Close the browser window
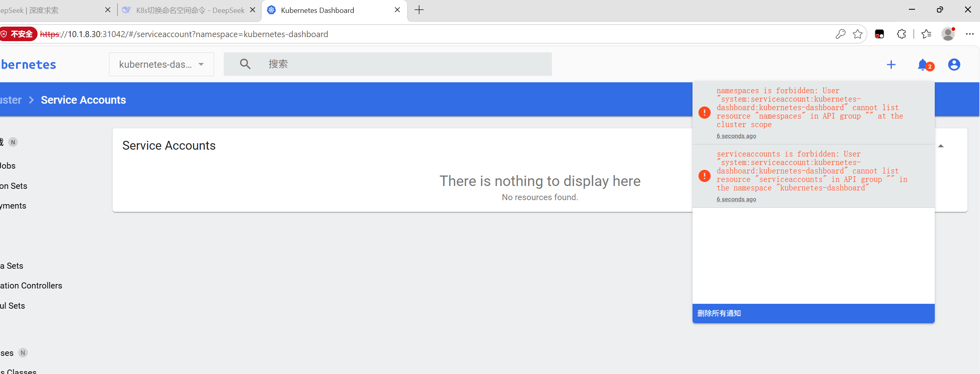Screen dimensions: 980x374 [968, 10]
